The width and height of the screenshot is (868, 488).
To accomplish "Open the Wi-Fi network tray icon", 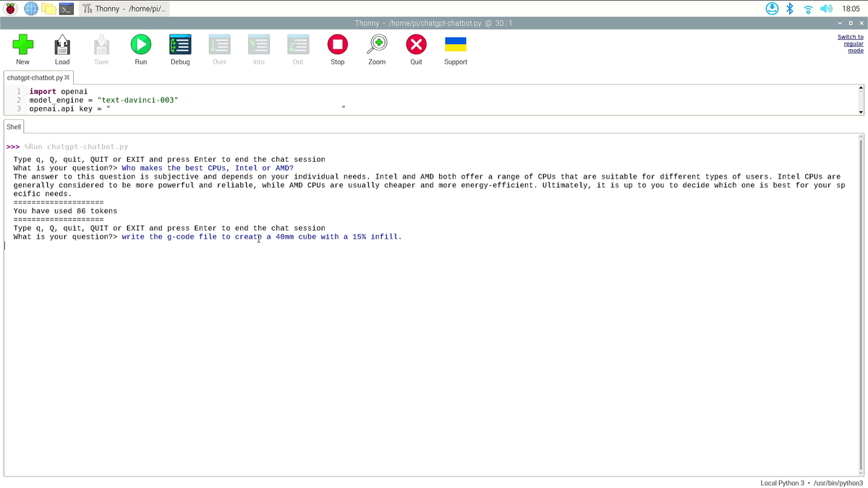I will point(808,9).
